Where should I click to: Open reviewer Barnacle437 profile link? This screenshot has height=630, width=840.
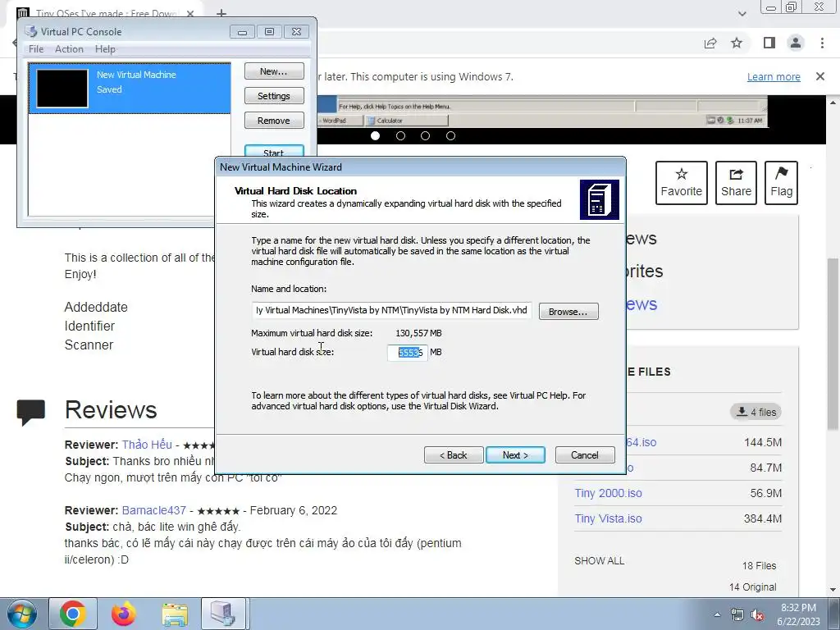pyautogui.click(x=153, y=510)
